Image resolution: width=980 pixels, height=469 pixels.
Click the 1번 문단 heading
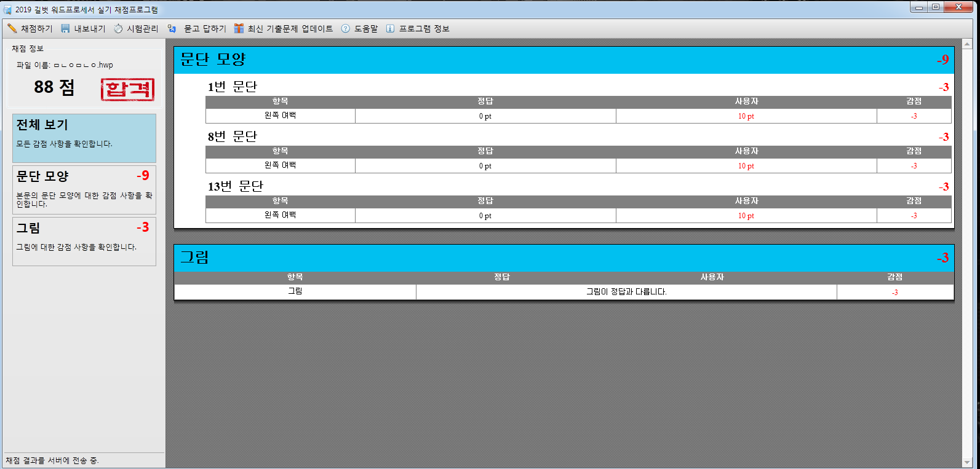pos(232,87)
